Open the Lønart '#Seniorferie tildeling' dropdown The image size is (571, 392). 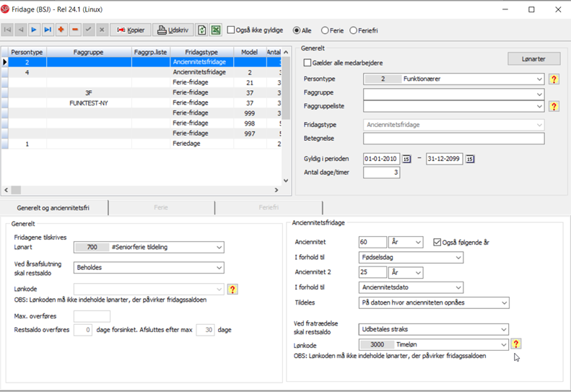[x=219, y=248]
